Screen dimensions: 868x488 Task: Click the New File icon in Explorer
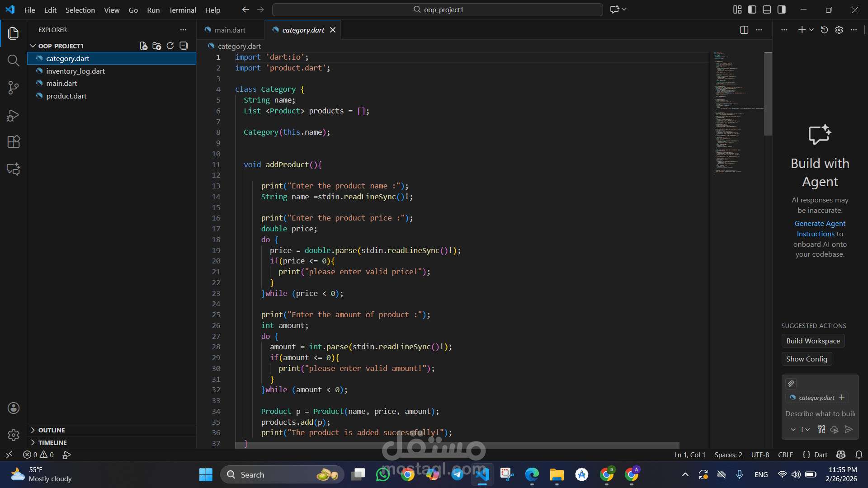143,46
